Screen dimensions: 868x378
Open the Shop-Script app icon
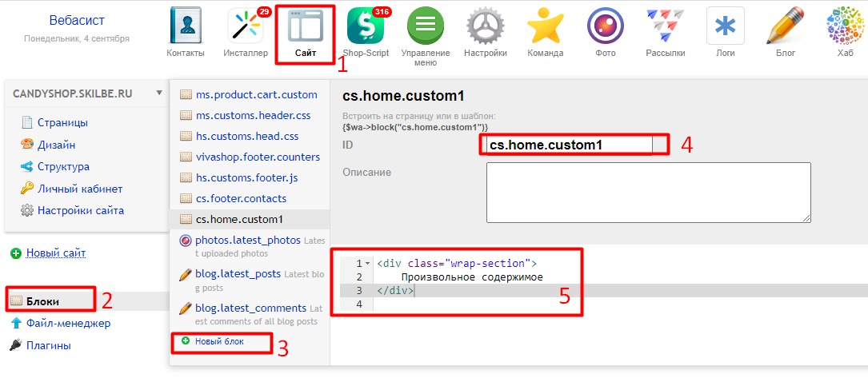[x=366, y=27]
